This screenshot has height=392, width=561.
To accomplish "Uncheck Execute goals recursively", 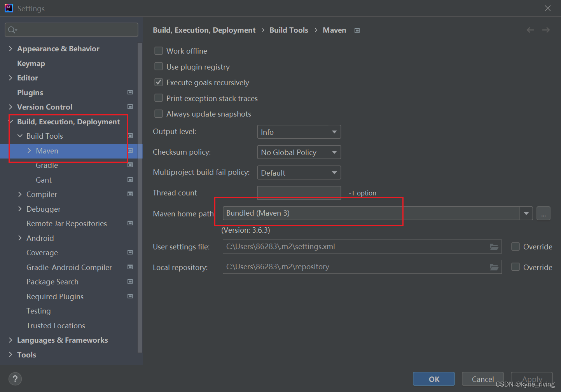I will (159, 82).
